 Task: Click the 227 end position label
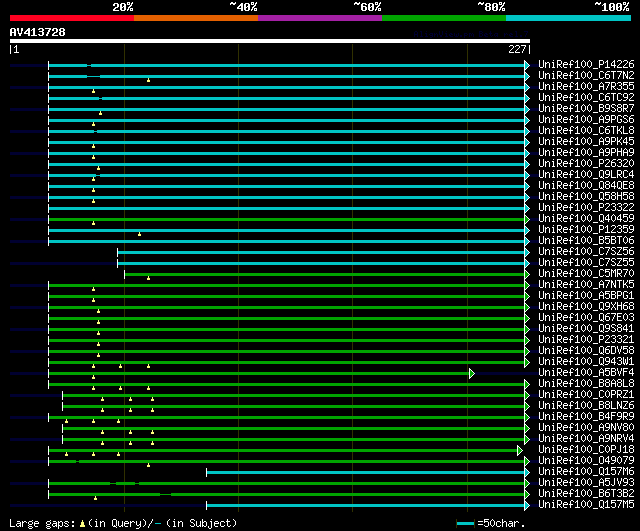517,49
